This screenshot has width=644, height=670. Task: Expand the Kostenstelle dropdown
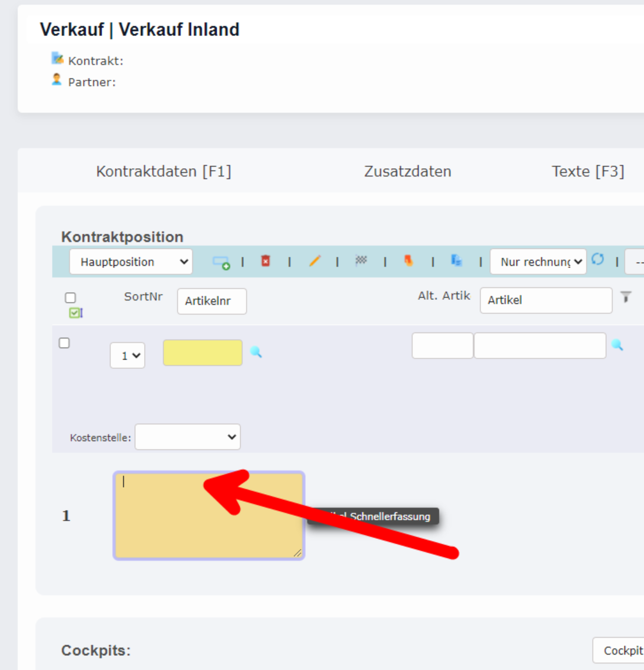click(187, 437)
